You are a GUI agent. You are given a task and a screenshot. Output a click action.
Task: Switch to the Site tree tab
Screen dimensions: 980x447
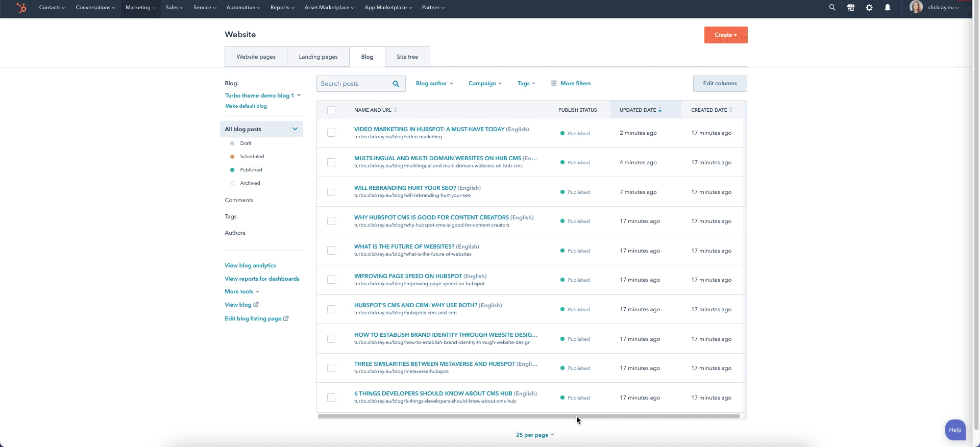point(407,57)
